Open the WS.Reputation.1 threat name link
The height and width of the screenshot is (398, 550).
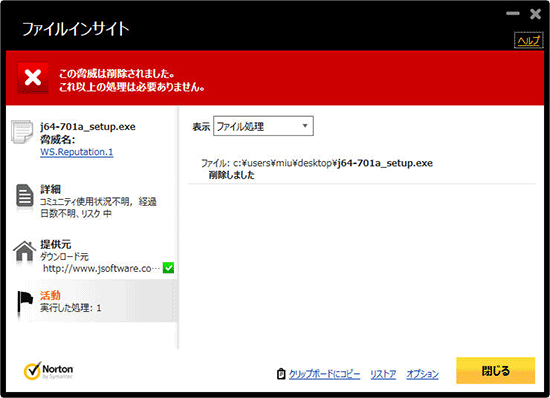[x=76, y=152]
